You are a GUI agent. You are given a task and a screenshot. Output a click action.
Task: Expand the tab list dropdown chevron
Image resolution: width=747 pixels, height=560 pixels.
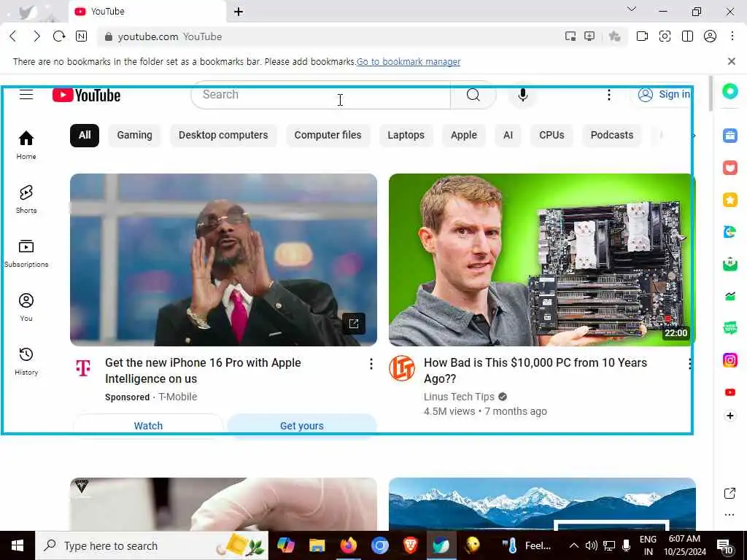point(632,9)
